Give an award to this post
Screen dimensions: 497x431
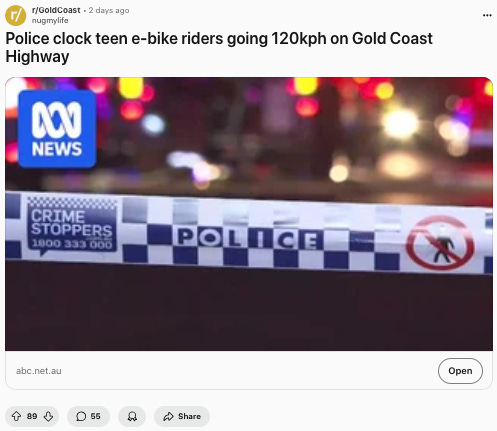point(132,416)
